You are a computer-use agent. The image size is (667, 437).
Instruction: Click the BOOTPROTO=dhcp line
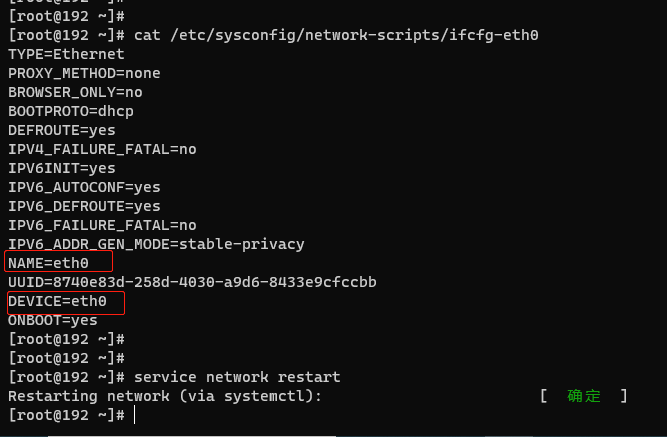[71, 111]
